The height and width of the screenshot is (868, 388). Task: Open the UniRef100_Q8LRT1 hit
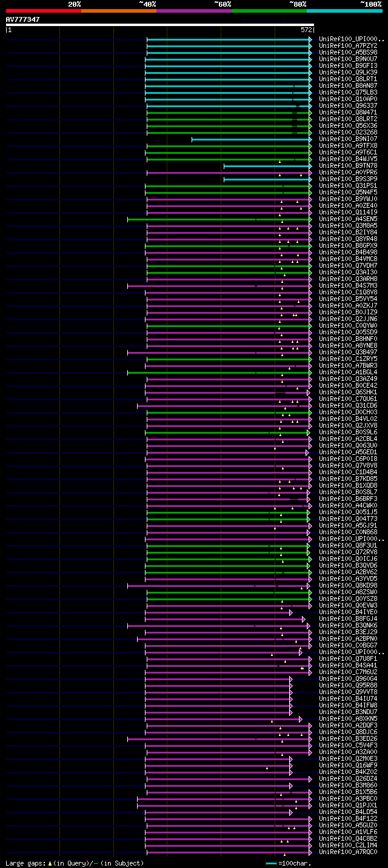tap(348, 79)
